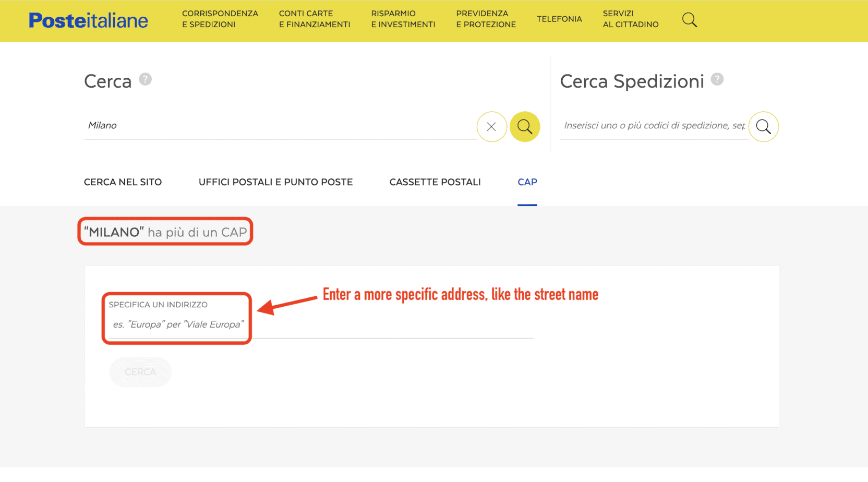This screenshot has height=482, width=868.
Task: Open the TELEFONIA menu
Action: (x=559, y=19)
